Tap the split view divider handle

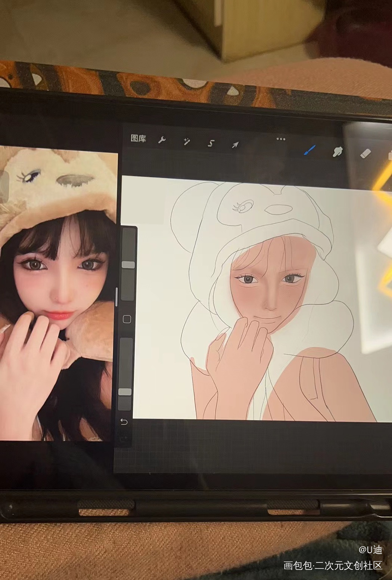116,296
